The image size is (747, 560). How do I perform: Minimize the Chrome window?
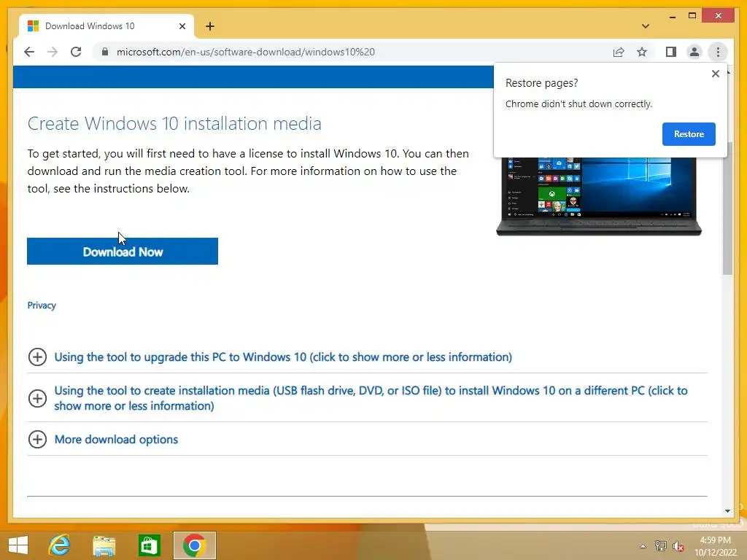[x=672, y=16]
